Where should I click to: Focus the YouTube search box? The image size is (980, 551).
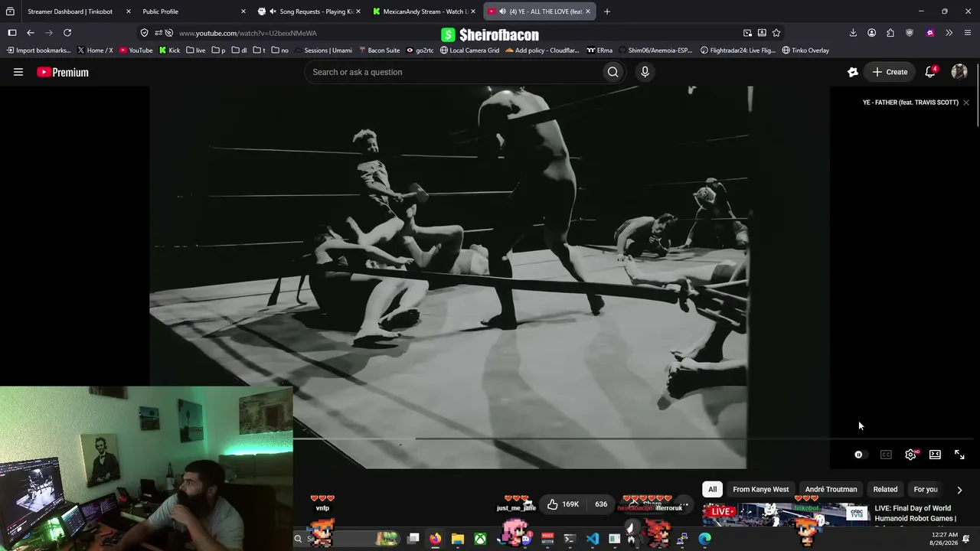456,72
